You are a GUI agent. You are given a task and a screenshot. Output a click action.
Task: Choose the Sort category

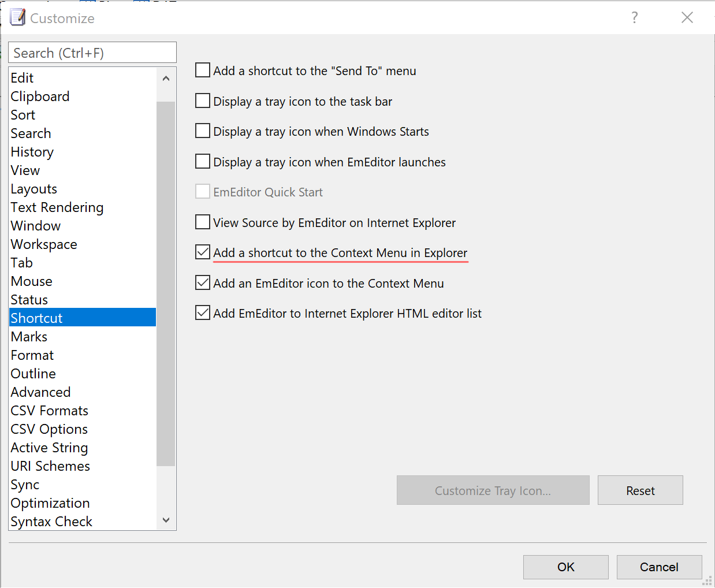click(83, 115)
